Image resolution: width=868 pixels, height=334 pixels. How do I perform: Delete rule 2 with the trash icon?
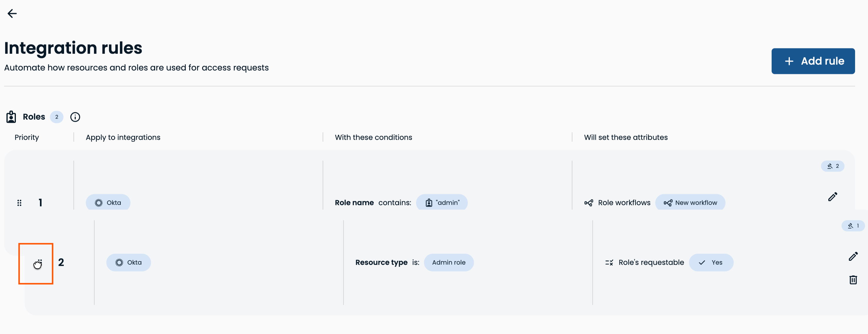(x=853, y=280)
